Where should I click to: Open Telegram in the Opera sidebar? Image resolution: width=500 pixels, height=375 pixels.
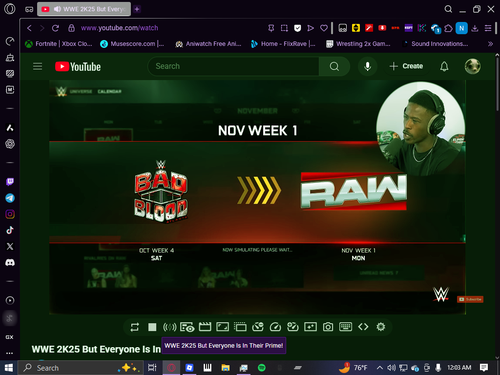click(10, 198)
